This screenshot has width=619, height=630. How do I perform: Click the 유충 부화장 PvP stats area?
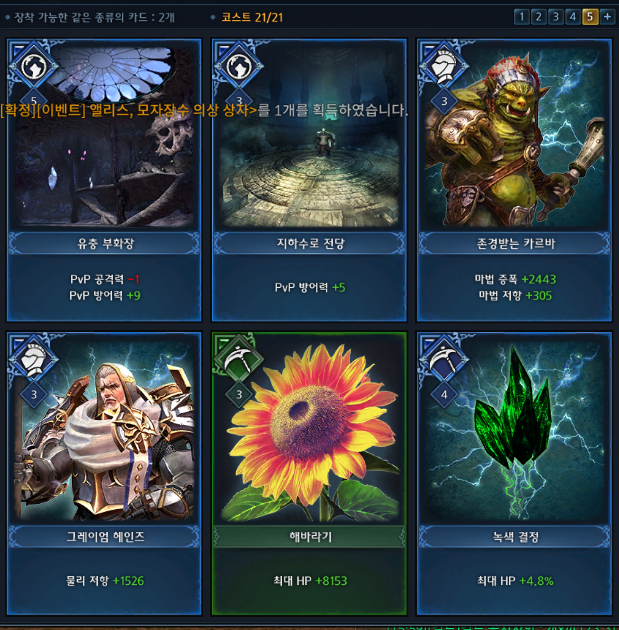tap(104, 287)
